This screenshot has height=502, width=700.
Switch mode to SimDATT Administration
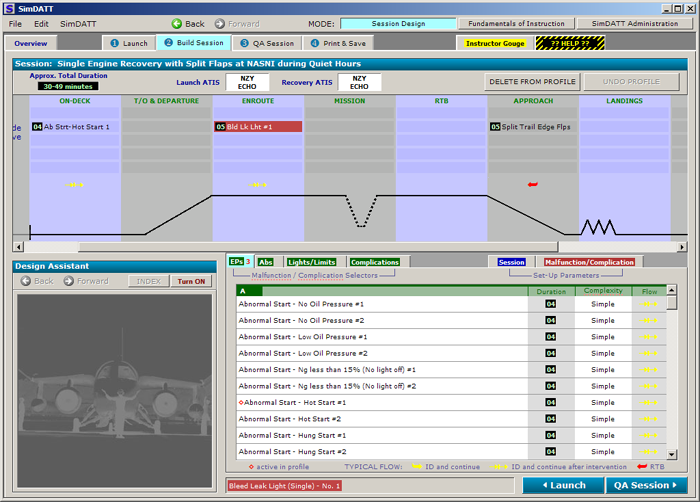[634, 23]
